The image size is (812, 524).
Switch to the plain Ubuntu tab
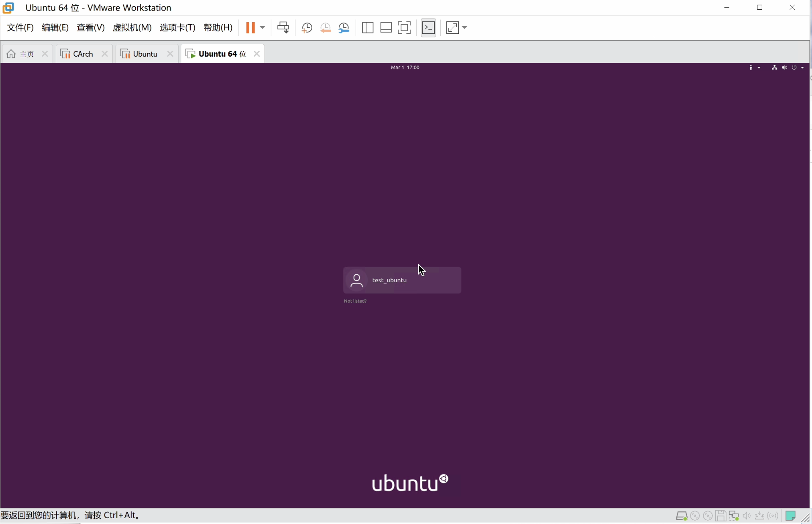point(146,54)
